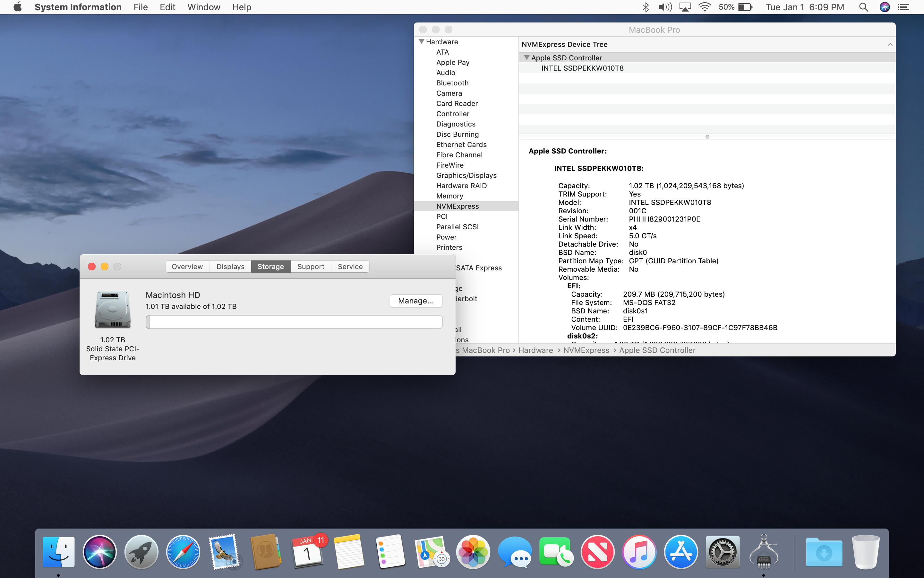Viewport: 924px width, 578px height.
Task: Click the Wi-Fi icon in menu bar
Action: point(705,7)
